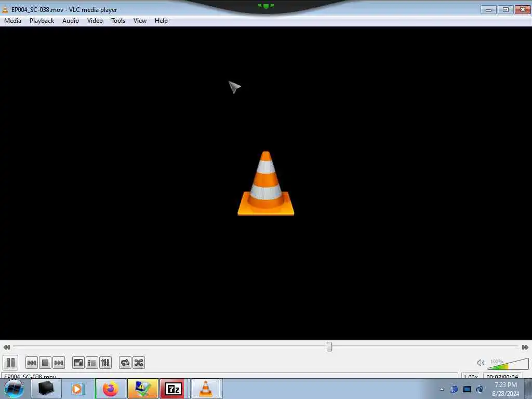The height and width of the screenshot is (399, 532).
Task: Show the playlist panel
Action: click(91, 363)
